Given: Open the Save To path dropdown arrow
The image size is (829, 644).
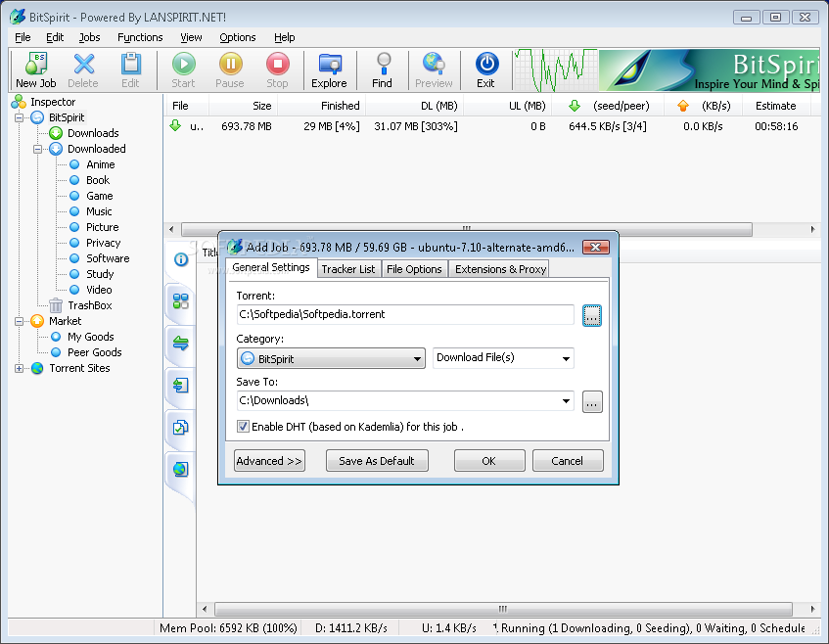Looking at the screenshot, I should pos(566,400).
